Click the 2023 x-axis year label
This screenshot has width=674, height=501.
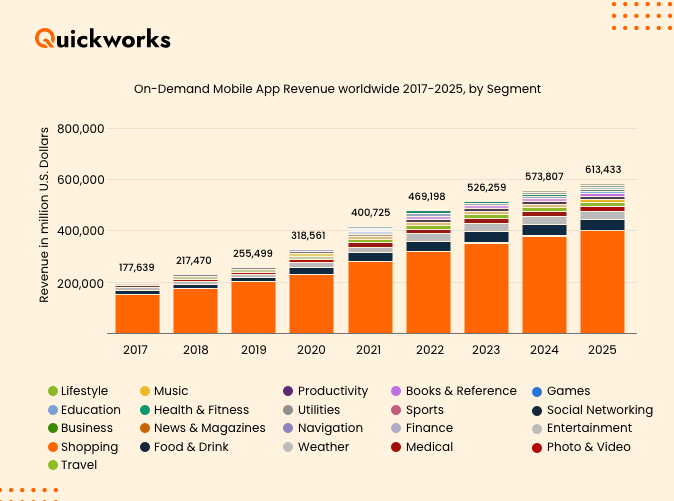[486, 351]
